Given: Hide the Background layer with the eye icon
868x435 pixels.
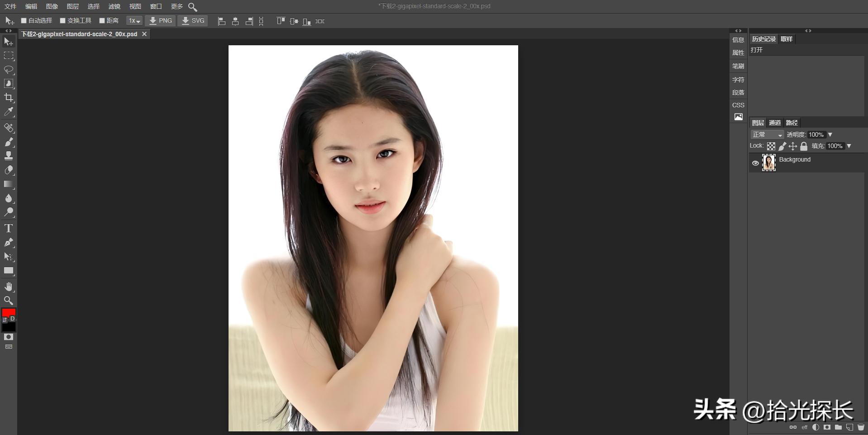Looking at the screenshot, I should click(x=755, y=163).
